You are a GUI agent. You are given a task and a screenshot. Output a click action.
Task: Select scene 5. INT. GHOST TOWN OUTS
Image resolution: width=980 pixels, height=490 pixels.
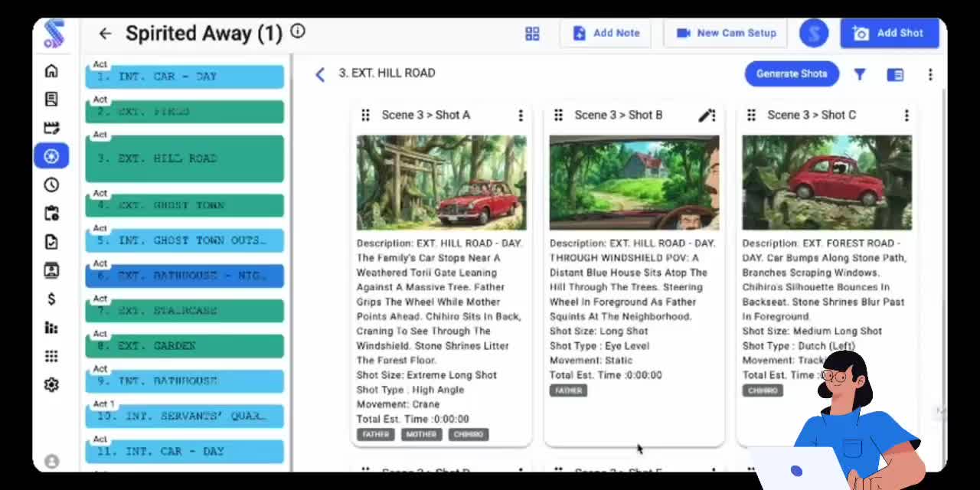(185, 240)
